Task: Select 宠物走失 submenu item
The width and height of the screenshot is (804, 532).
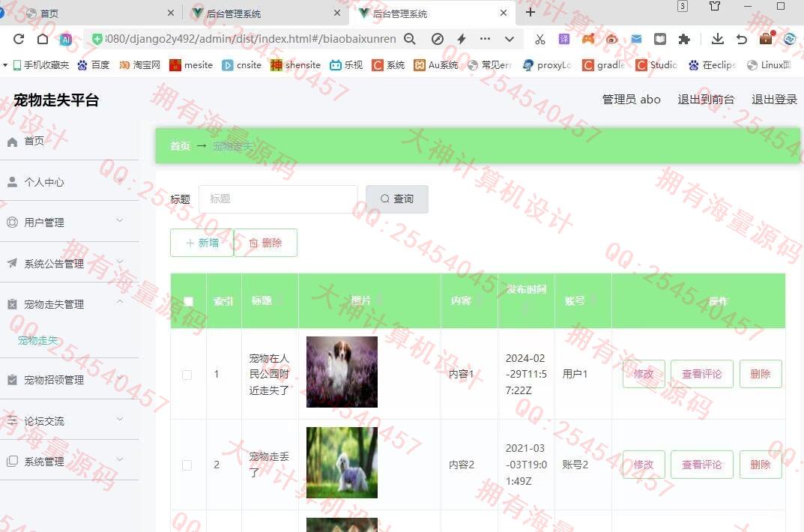Action: click(38, 340)
